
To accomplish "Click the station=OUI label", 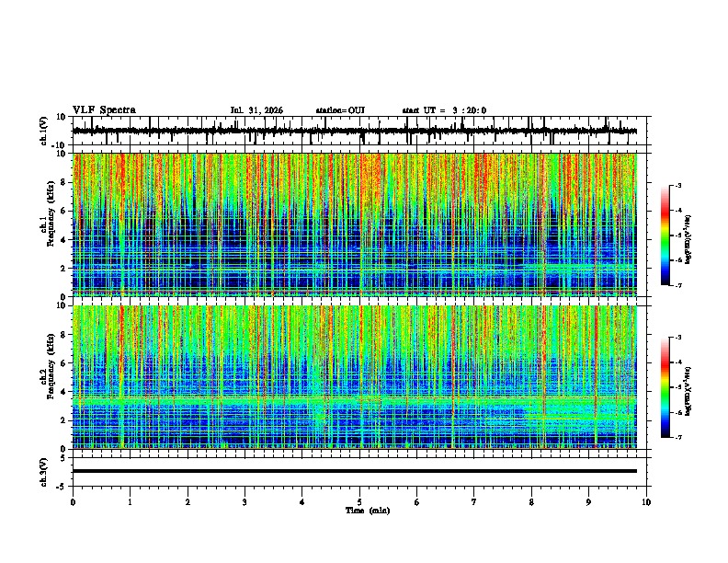I will (340, 110).
